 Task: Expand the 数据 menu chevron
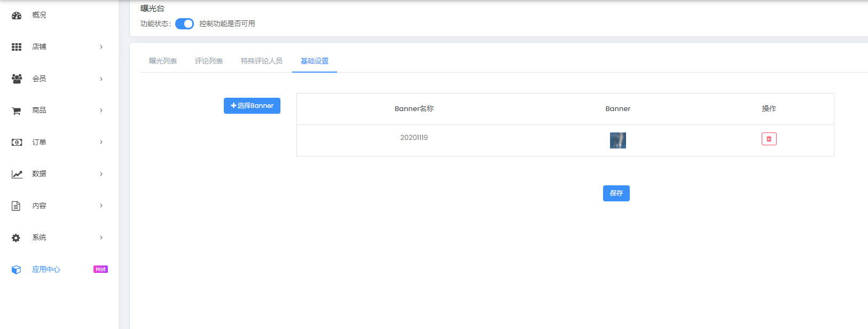[101, 174]
